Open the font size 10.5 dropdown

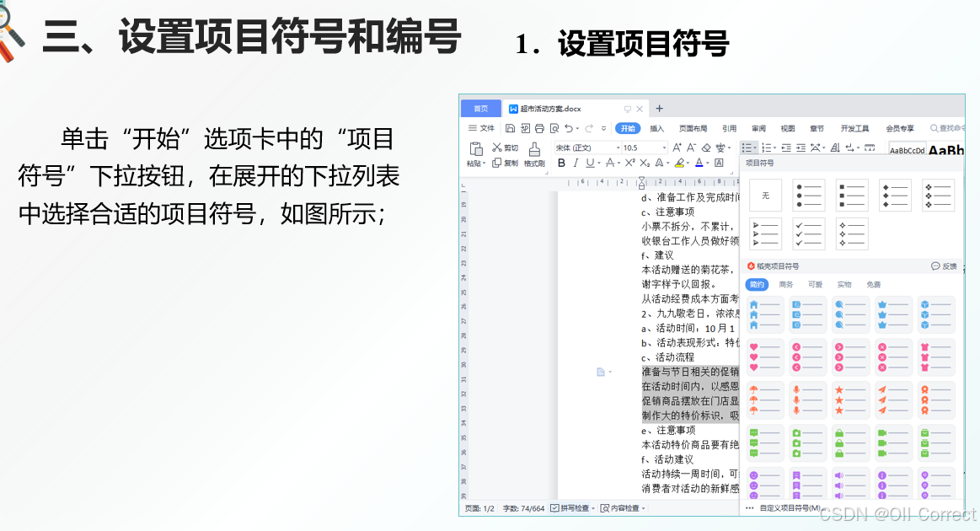tap(664, 147)
